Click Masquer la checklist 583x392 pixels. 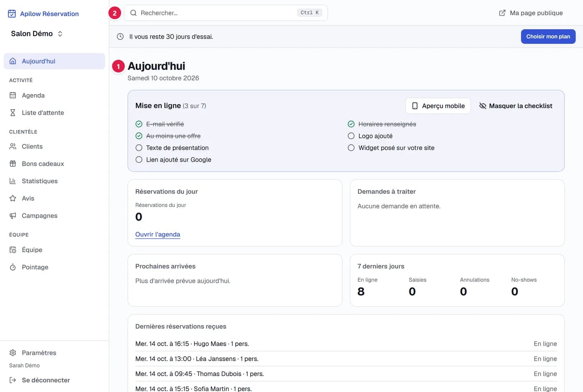pos(516,106)
